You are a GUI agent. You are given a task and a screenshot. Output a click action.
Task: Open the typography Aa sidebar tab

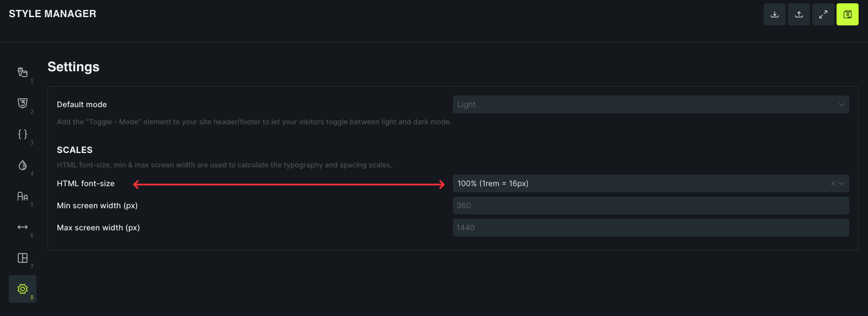(x=23, y=196)
